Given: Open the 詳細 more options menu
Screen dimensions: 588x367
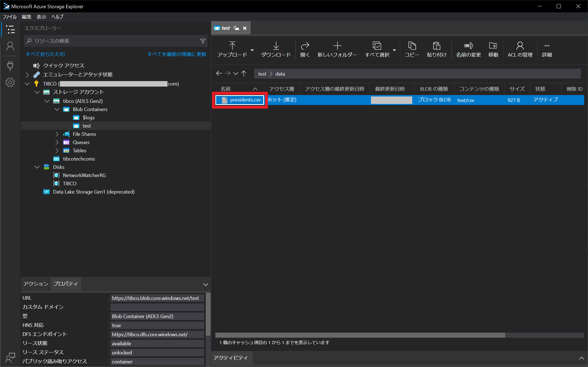Looking at the screenshot, I should [547, 49].
